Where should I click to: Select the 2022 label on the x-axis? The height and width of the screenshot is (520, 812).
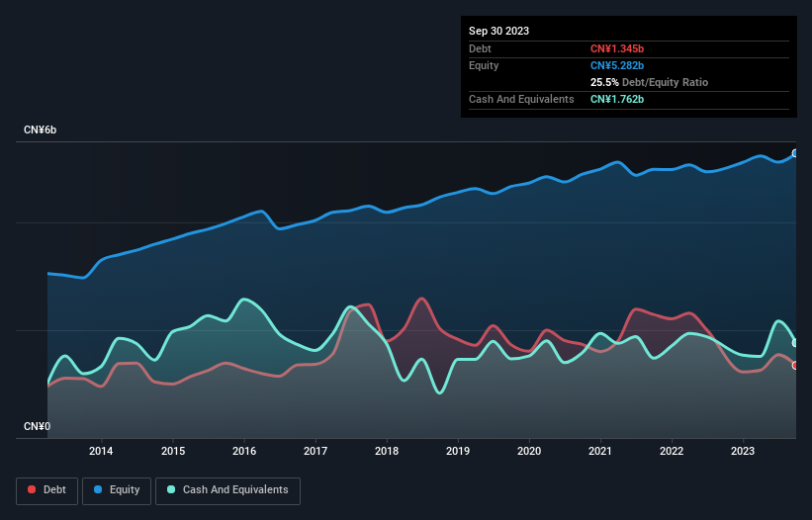tap(672, 452)
